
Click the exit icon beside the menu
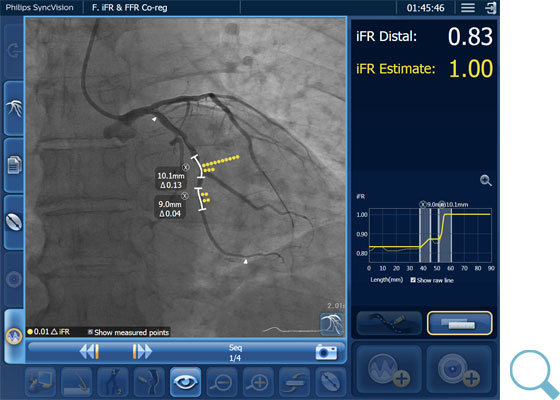[x=491, y=8]
